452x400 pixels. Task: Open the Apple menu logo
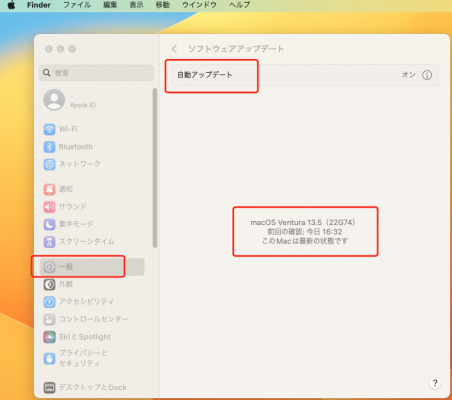click(x=11, y=5)
